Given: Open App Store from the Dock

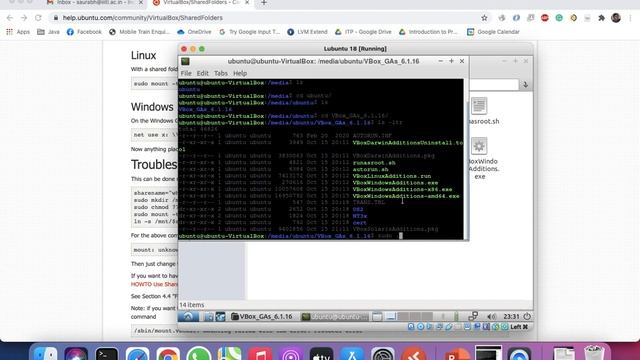Looking at the screenshot, I should (352, 354).
